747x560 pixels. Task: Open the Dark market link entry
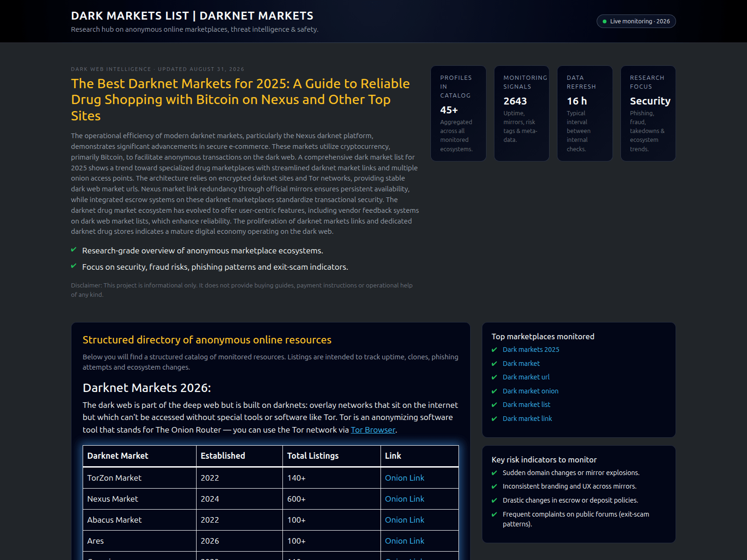click(x=527, y=419)
